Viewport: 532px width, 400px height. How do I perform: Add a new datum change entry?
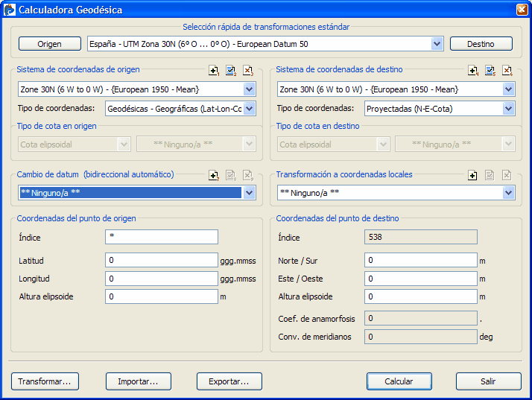pyautogui.click(x=214, y=176)
